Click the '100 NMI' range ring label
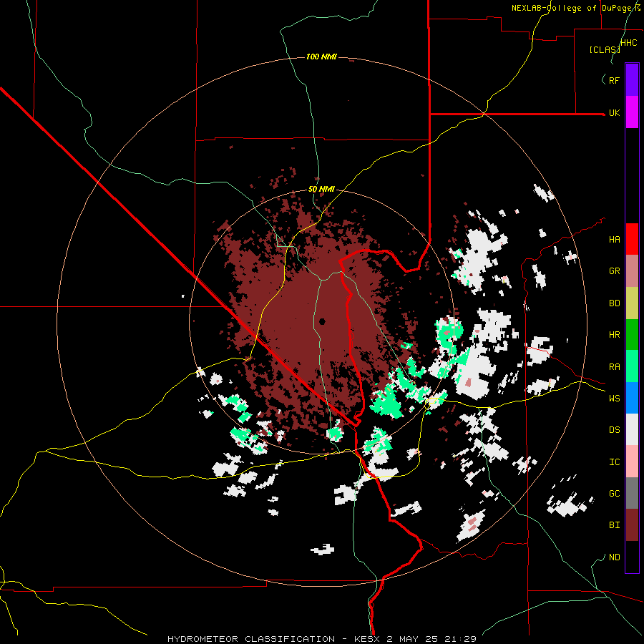The height and width of the screenshot is (644, 644). click(x=321, y=57)
